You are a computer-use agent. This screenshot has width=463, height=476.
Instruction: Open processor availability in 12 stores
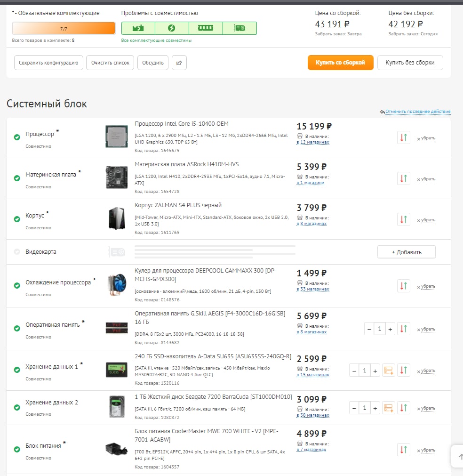(x=313, y=142)
